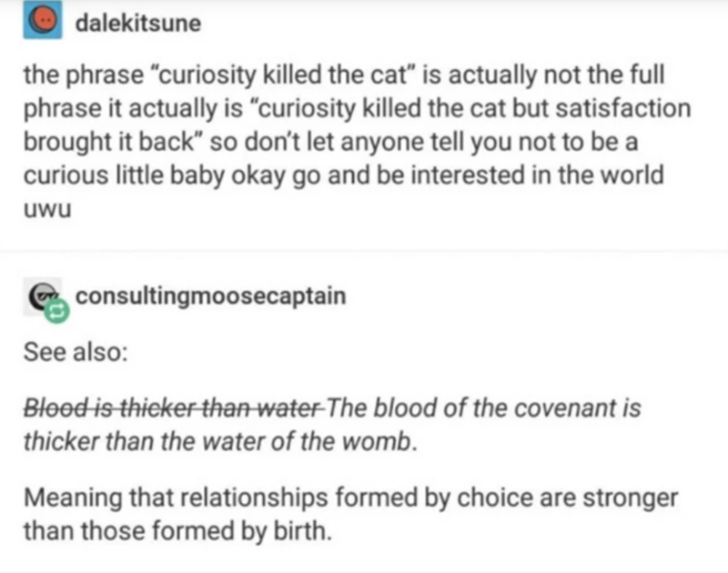Open consultingmoosecaptain's blog via username
This screenshot has width=728, height=573.
[210, 297]
